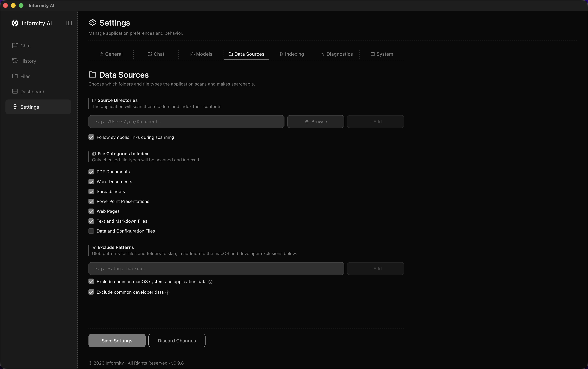Viewport: 588px width, 369px height.
Task: Open Files in the sidebar
Action: click(38, 76)
